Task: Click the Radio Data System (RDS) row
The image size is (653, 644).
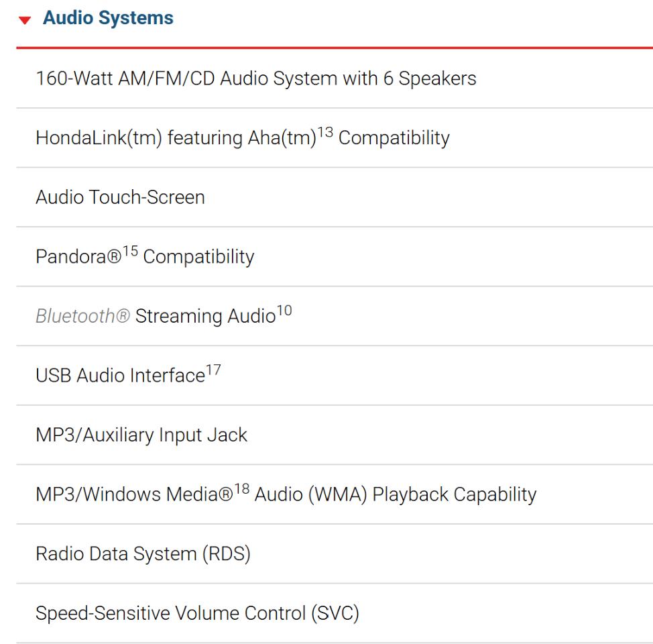Action: coord(335,554)
